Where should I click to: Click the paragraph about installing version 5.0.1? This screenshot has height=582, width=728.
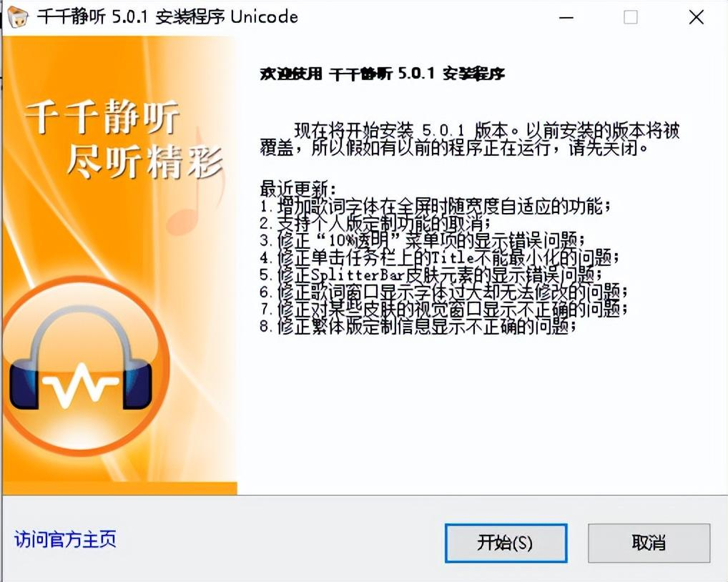point(469,139)
